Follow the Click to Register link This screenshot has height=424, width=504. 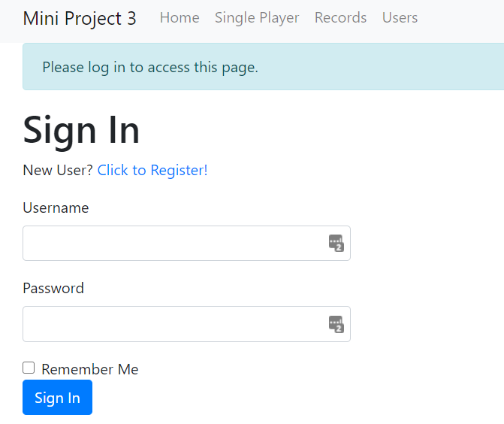[x=152, y=170]
